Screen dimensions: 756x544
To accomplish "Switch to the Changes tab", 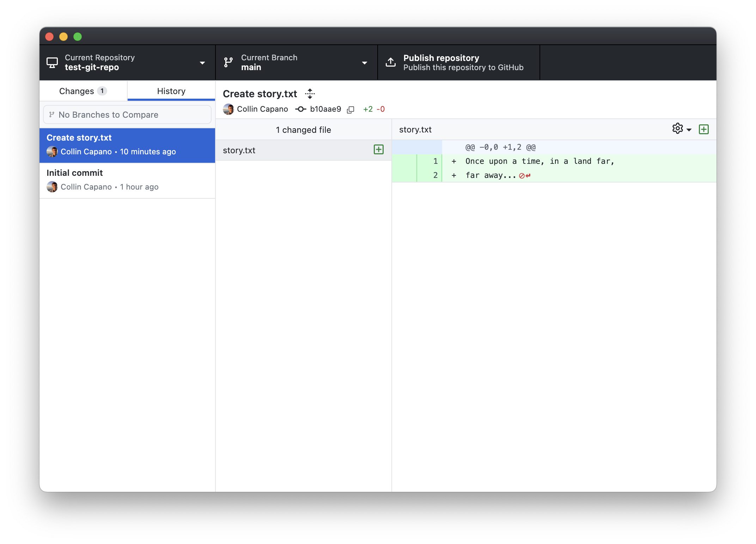I will point(83,91).
